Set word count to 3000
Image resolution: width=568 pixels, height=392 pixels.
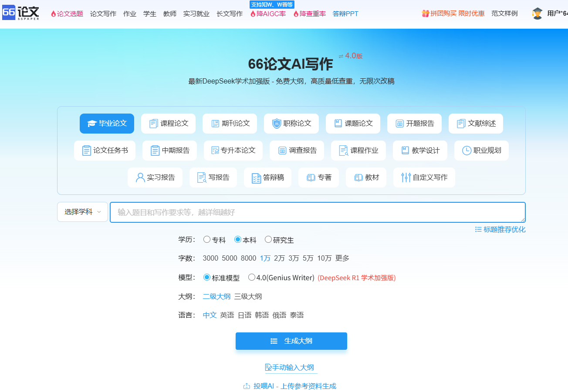pos(210,258)
